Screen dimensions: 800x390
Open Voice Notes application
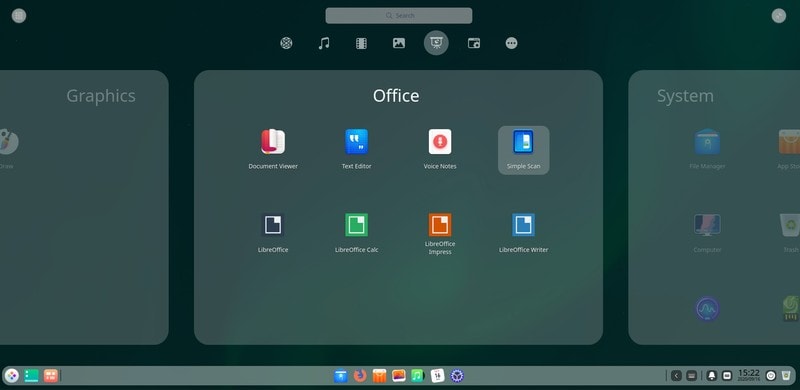(440, 149)
